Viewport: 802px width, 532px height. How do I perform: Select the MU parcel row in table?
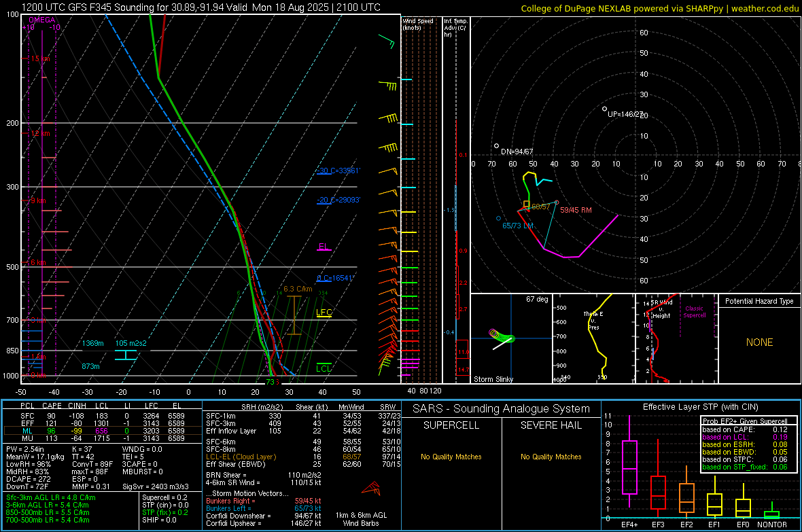[x=103, y=438]
